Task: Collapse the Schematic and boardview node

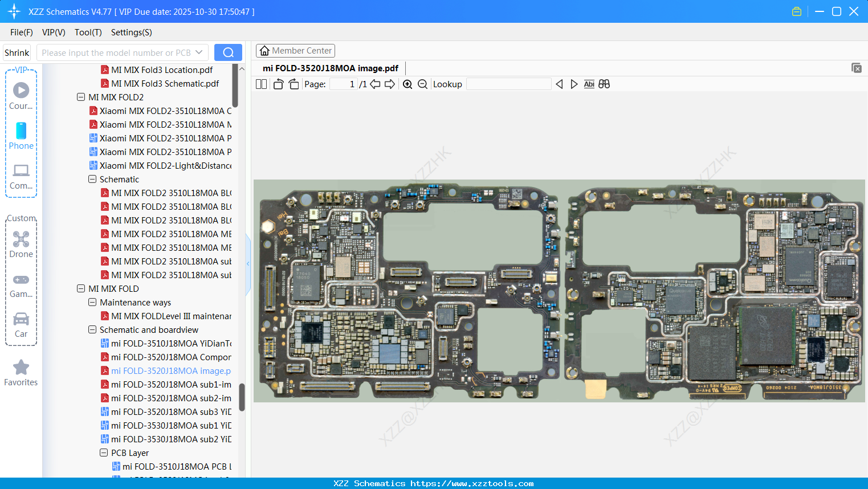Action: pos(92,329)
